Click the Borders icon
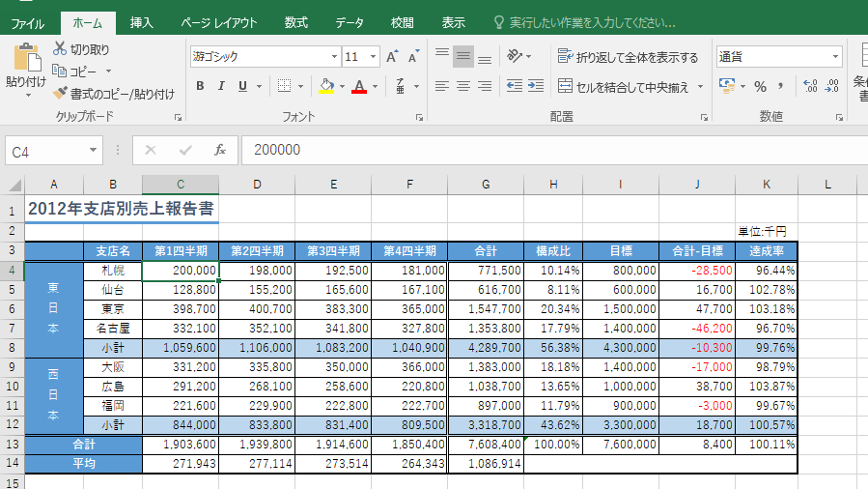This screenshot has height=489, width=868. click(x=285, y=86)
